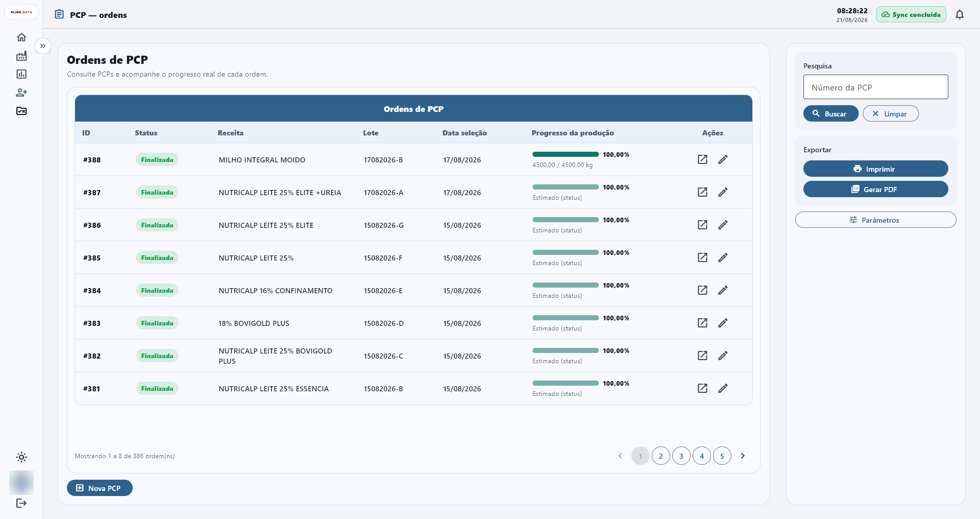Open the chart reports icon in sidebar

click(x=21, y=74)
